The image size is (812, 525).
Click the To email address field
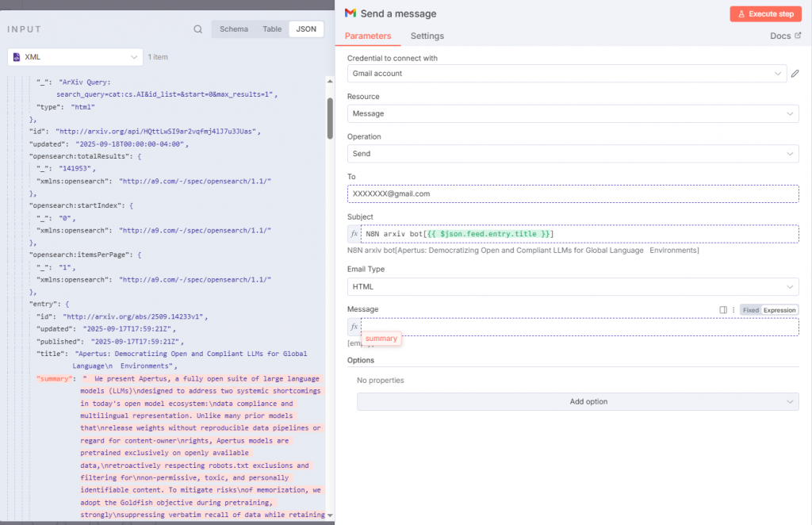coord(573,194)
